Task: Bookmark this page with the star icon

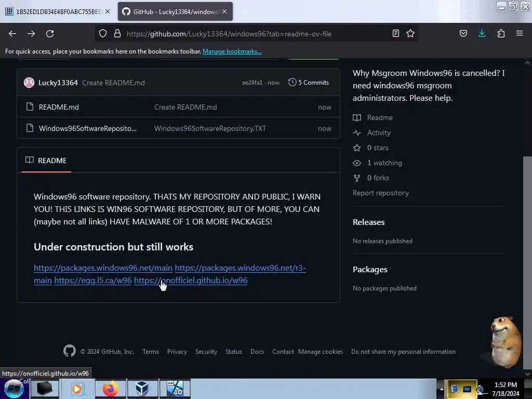Action: click(x=410, y=33)
